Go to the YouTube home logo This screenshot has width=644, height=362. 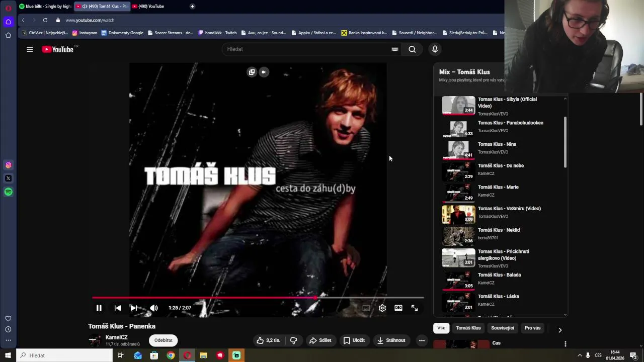click(58, 49)
